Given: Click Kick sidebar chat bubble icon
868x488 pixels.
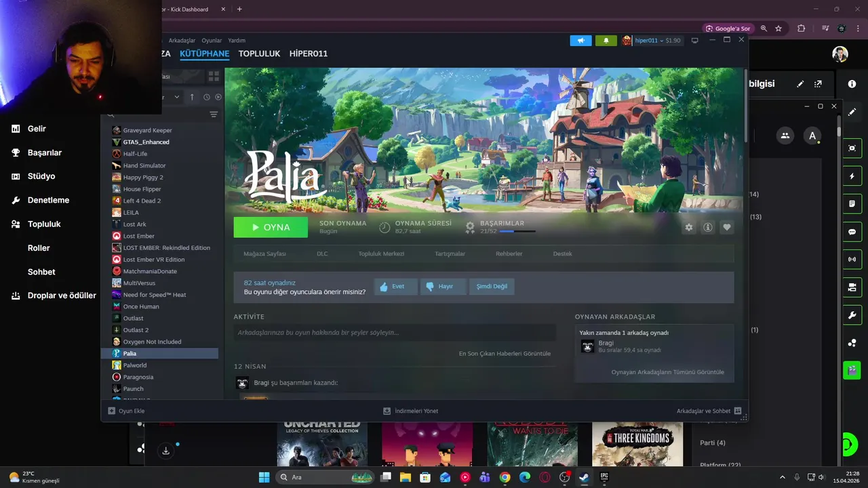Looking at the screenshot, I should (x=852, y=232).
